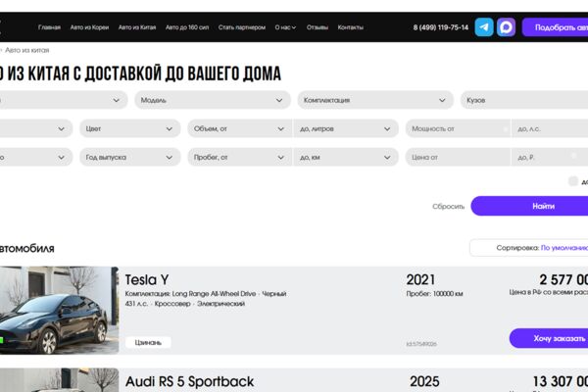This screenshot has width=588, height=392.
Task: Click Хочу заказать for Tesla Y
Action: [549, 338]
